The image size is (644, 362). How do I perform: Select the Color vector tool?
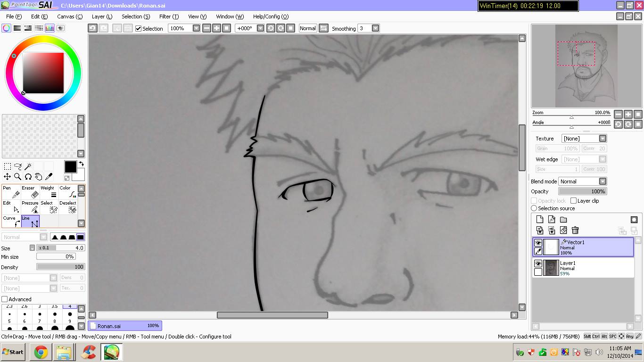tap(68, 192)
